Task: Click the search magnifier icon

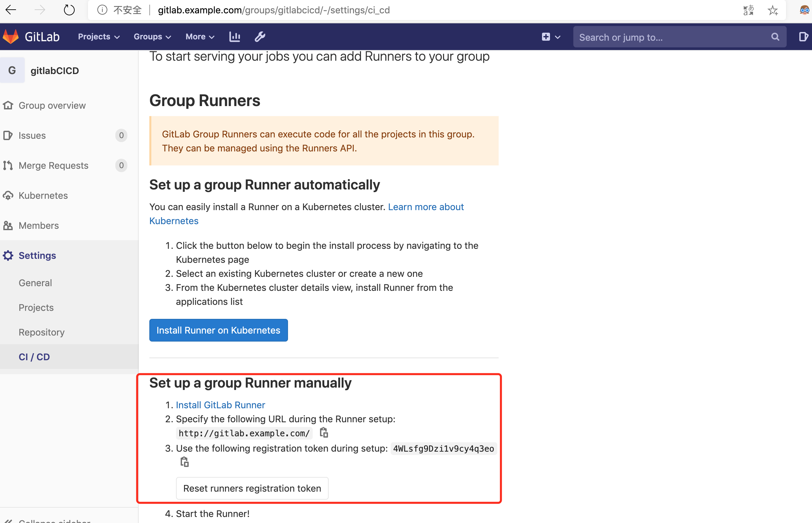Action: (x=775, y=37)
